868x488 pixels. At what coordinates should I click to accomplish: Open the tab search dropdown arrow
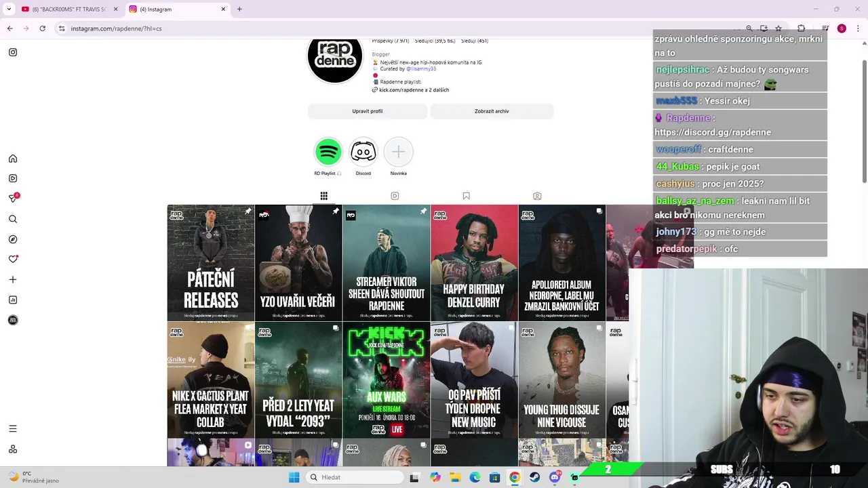point(9,9)
